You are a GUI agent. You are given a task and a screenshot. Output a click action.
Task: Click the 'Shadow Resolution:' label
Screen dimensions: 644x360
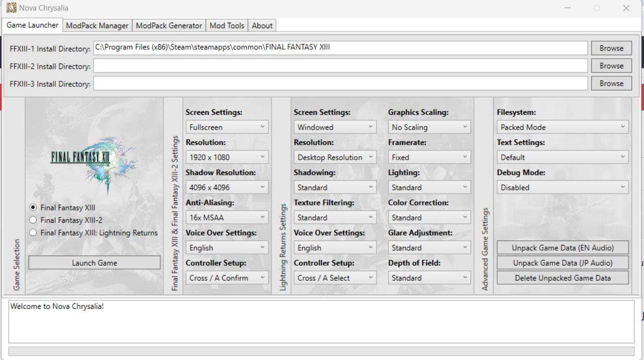point(221,172)
